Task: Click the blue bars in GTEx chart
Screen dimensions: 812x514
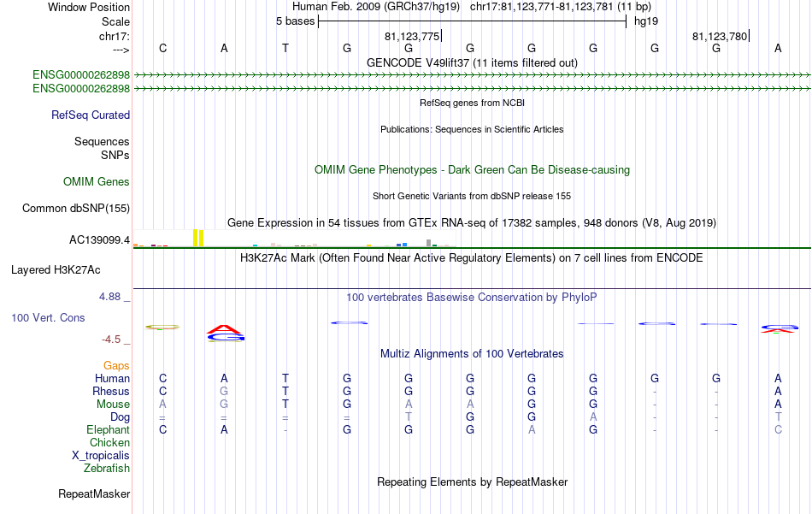Action: (x=402, y=245)
